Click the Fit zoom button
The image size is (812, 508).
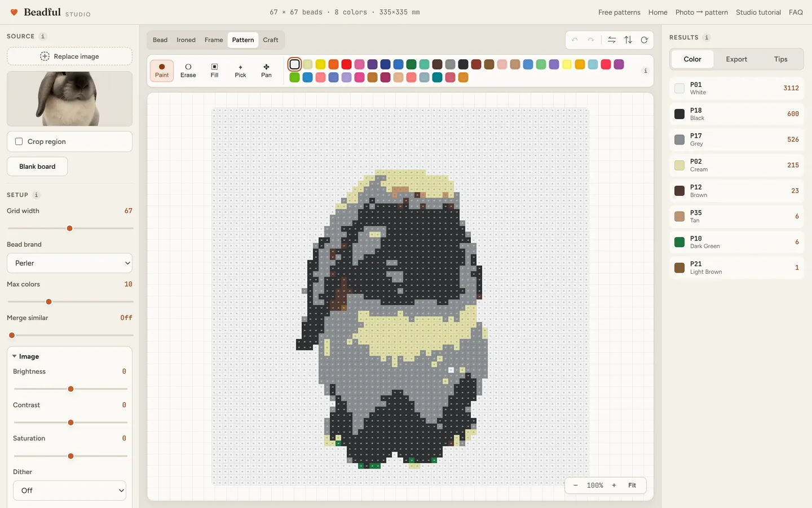coord(632,485)
